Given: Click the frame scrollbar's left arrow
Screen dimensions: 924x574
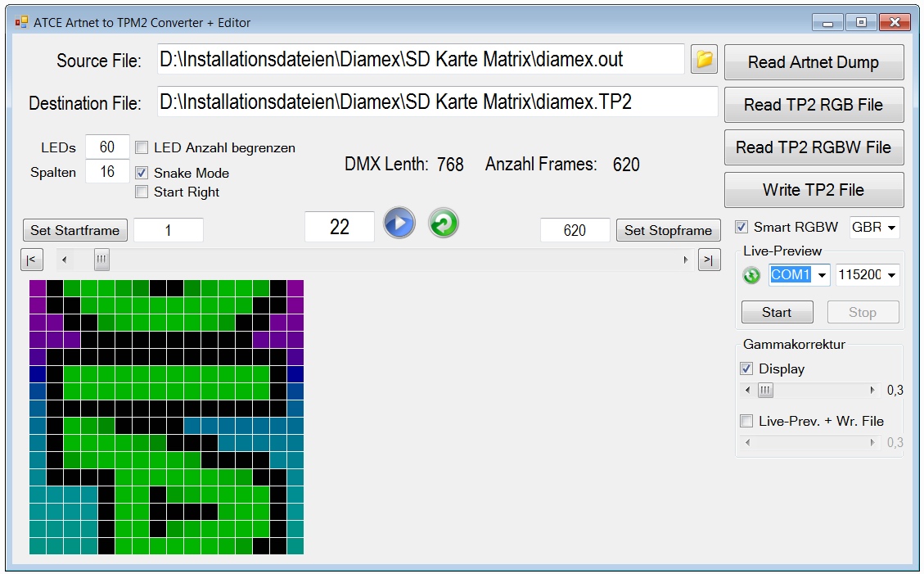Looking at the screenshot, I should [x=65, y=260].
